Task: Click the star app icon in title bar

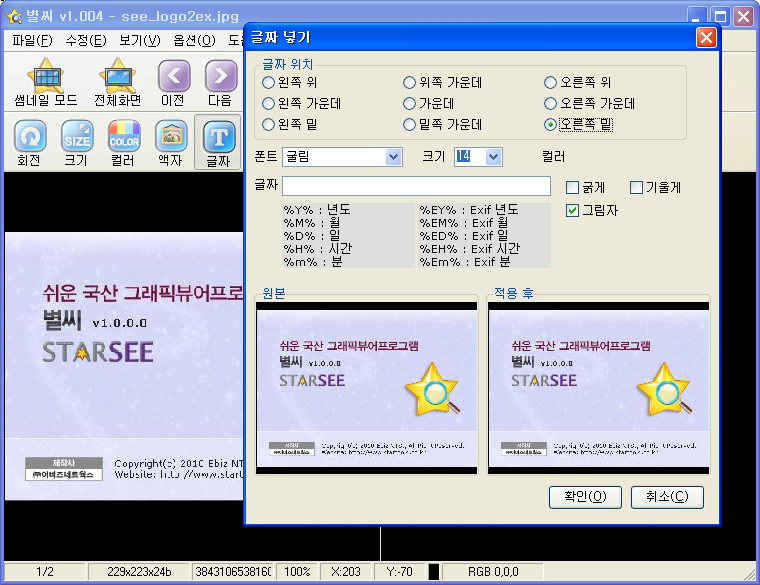Action: [x=14, y=17]
